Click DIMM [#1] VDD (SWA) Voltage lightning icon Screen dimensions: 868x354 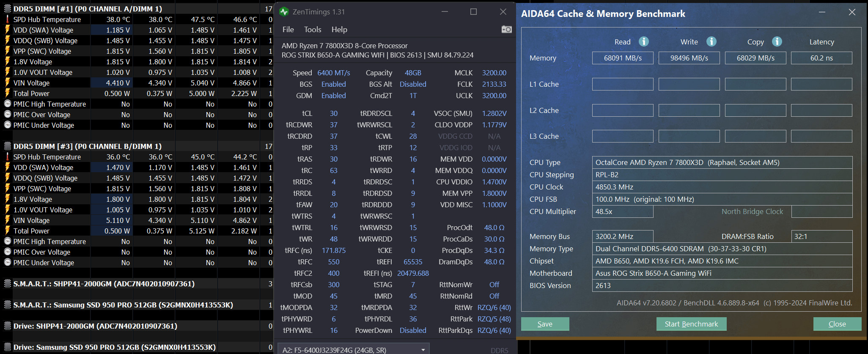7,30
